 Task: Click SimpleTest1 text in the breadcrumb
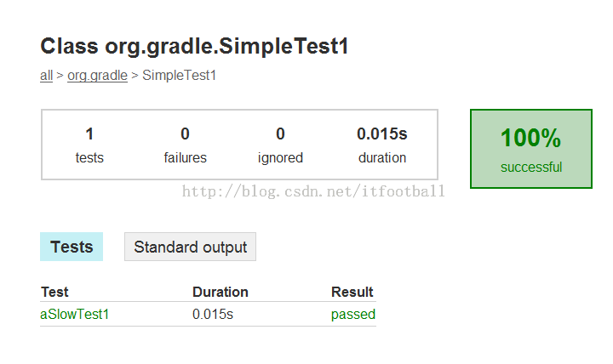(180, 76)
